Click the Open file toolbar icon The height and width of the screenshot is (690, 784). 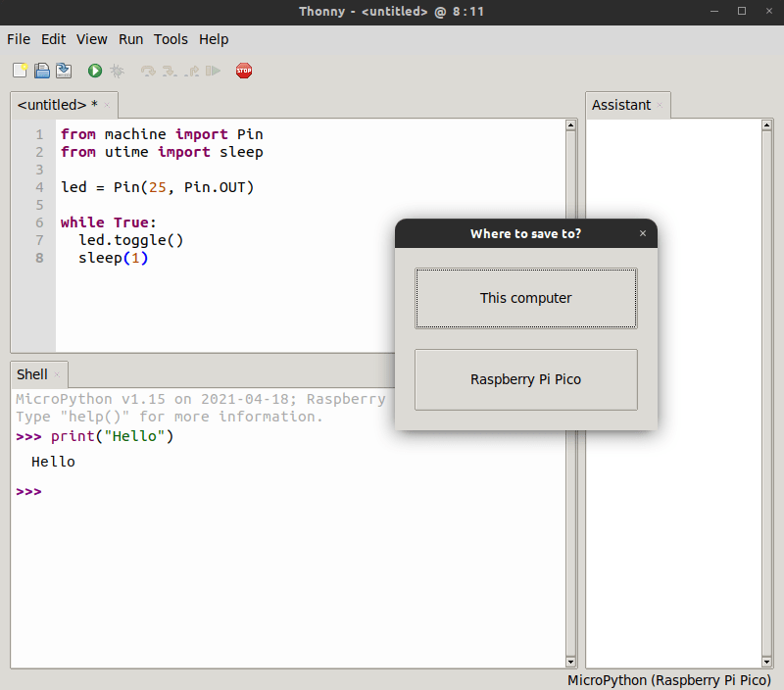pos(42,71)
